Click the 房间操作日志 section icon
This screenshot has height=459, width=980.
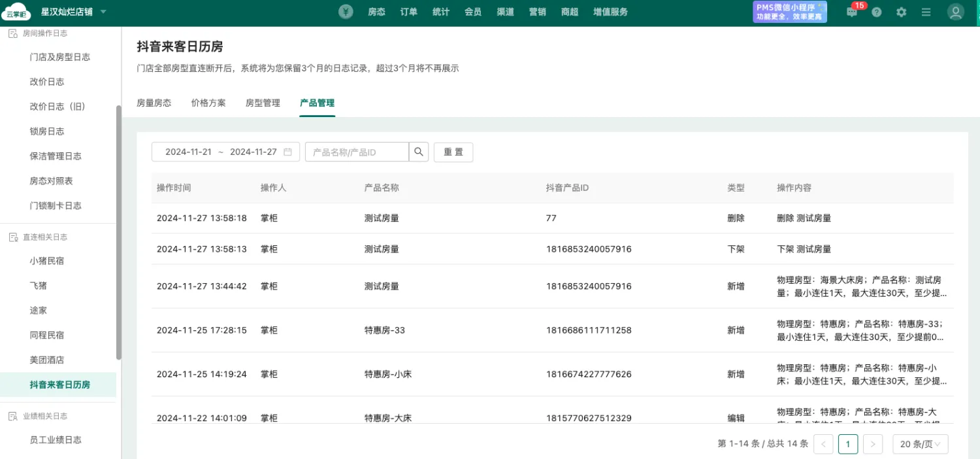[x=12, y=33]
